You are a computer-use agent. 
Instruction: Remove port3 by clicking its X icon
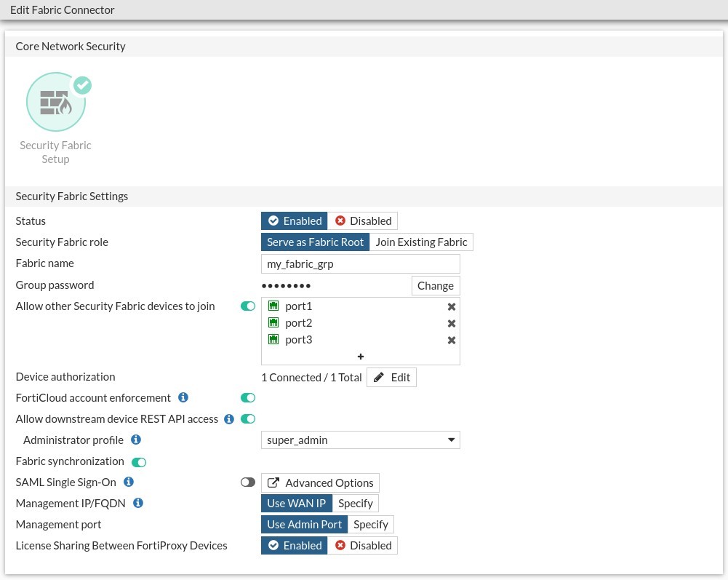451,340
